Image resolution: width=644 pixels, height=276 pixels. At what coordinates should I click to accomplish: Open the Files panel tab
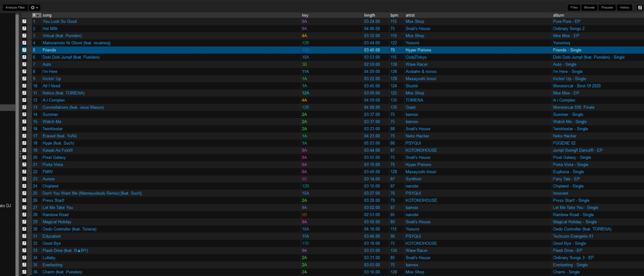click(x=574, y=7)
